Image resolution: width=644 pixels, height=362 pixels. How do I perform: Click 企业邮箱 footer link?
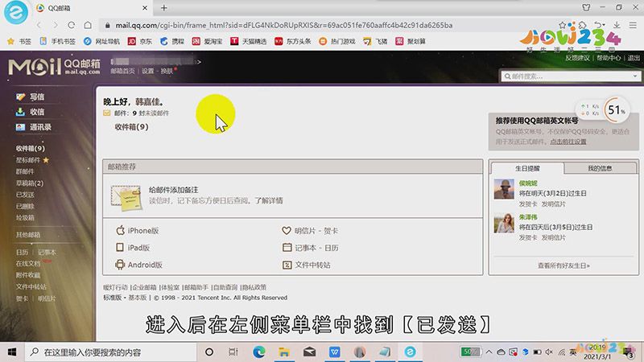pos(144,287)
